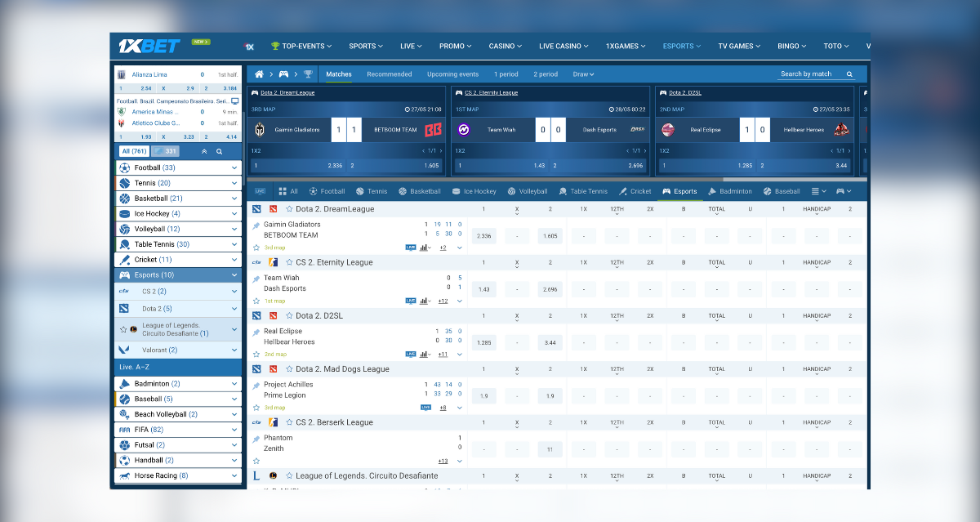The image size is (980, 522).
Task: Switch to the Recommended tab
Action: point(390,74)
